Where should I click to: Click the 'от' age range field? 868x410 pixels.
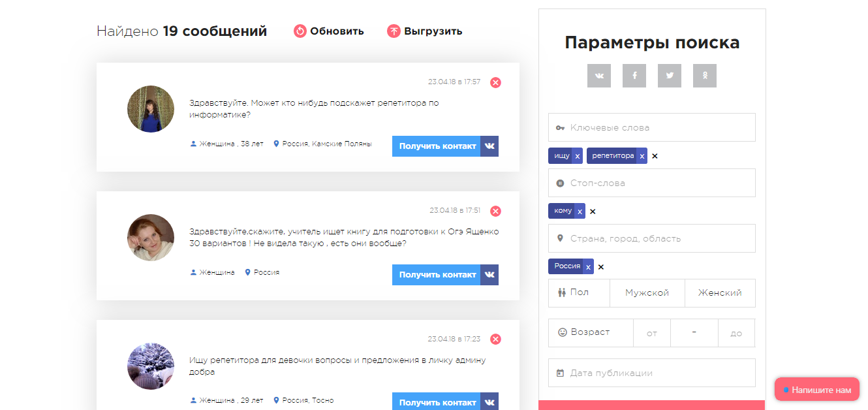pos(651,333)
